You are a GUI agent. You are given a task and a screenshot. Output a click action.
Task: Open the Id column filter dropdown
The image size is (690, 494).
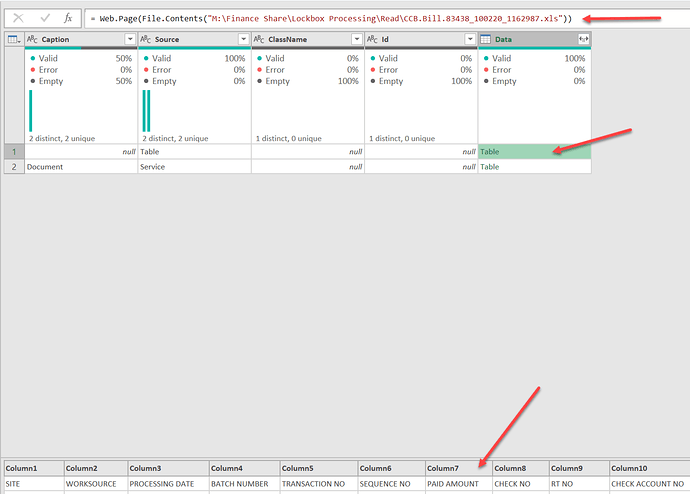tap(470, 39)
